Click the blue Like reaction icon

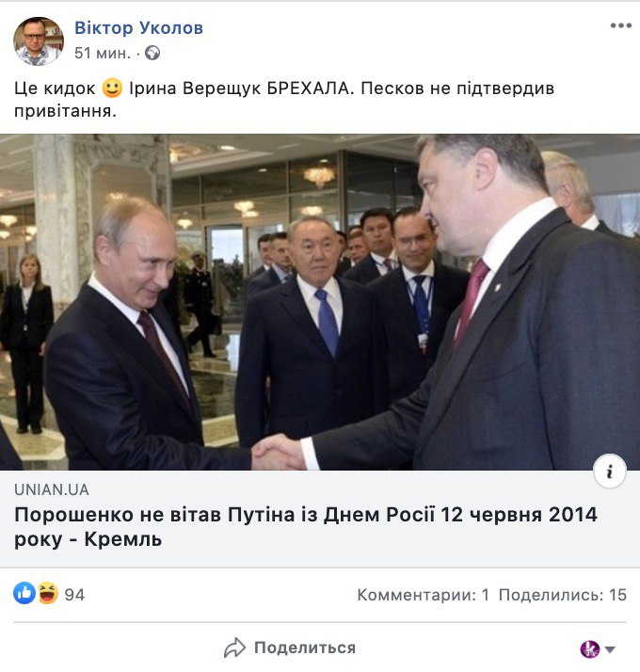pyautogui.click(x=24, y=594)
